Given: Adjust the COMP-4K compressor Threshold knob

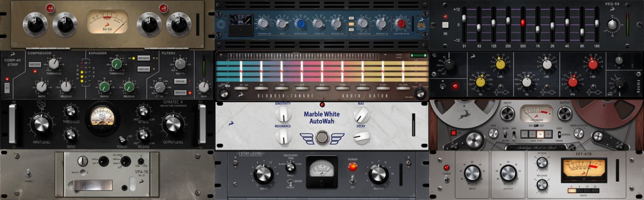Looking at the screenshot, I should (54, 64).
